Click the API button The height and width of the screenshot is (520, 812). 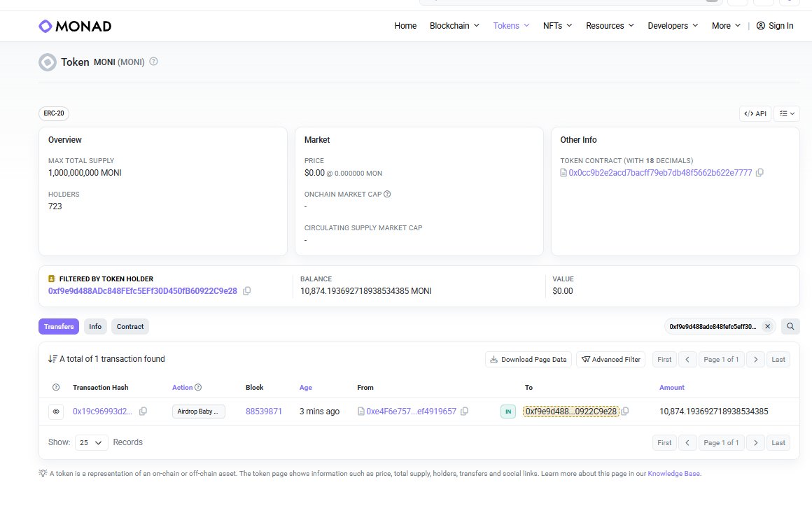[x=755, y=113]
